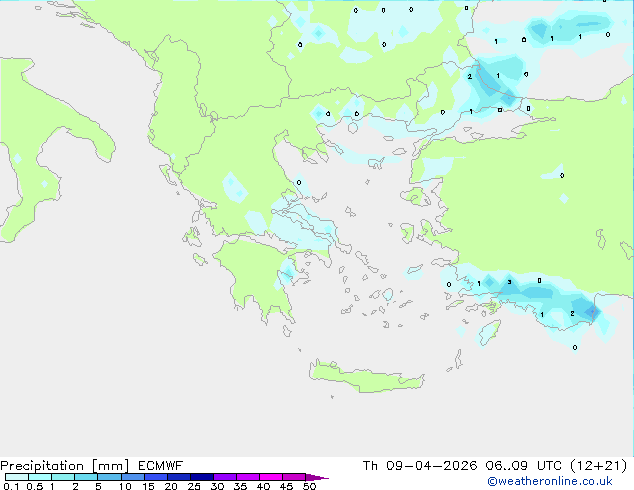The width and height of the screenshot is (634, 490).
Task: Select the 'ECMWF' model label
Action: (161, 466)
